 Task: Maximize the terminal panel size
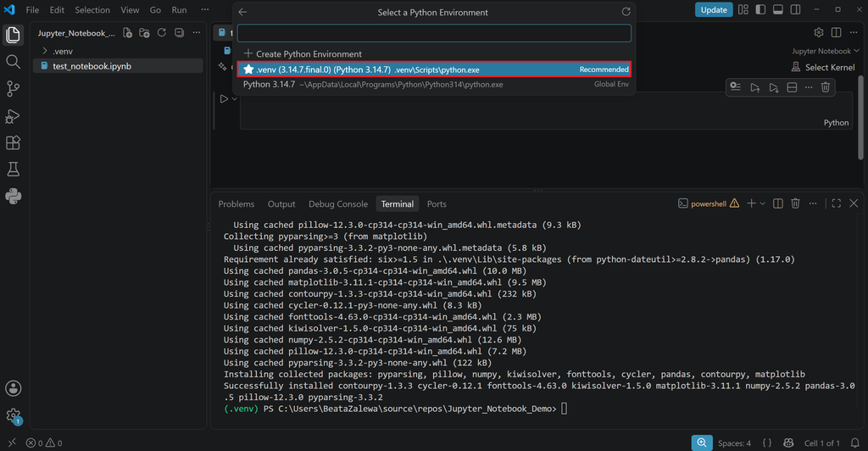837,203
